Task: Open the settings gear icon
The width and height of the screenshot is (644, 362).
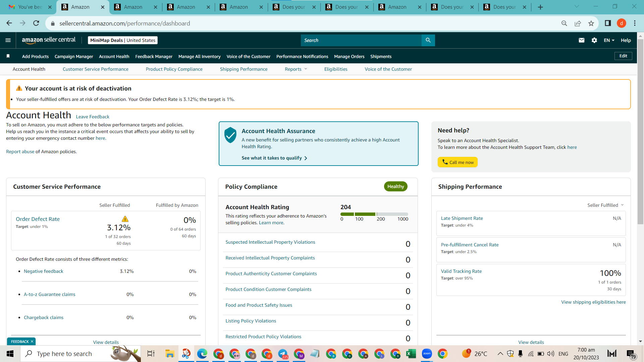Action: tap(594, 40)
